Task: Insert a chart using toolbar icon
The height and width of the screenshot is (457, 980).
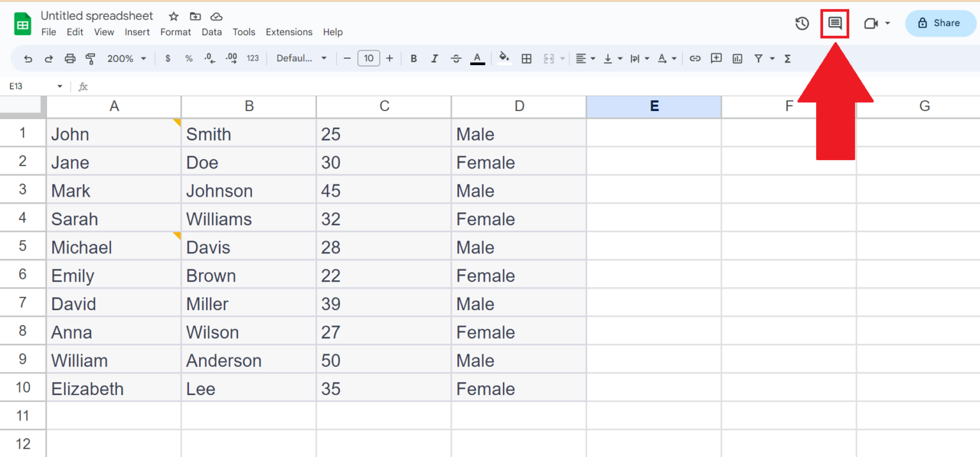Action: (x=738, y=59)
